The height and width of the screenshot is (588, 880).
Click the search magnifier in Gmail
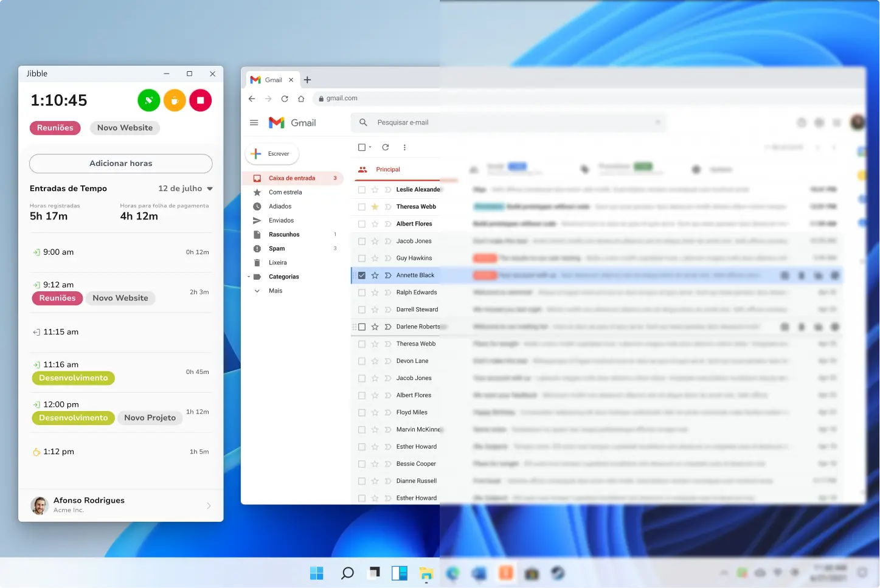(363, 122)
